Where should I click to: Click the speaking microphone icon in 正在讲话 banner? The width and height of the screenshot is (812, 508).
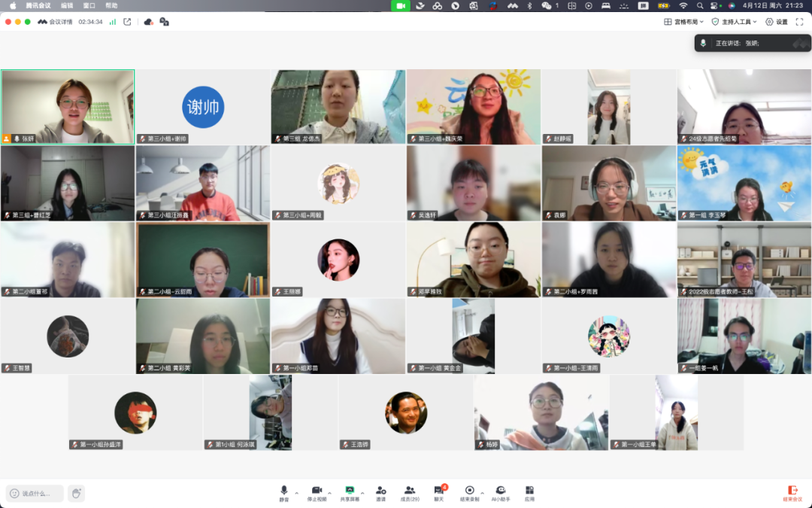point(703,43)
